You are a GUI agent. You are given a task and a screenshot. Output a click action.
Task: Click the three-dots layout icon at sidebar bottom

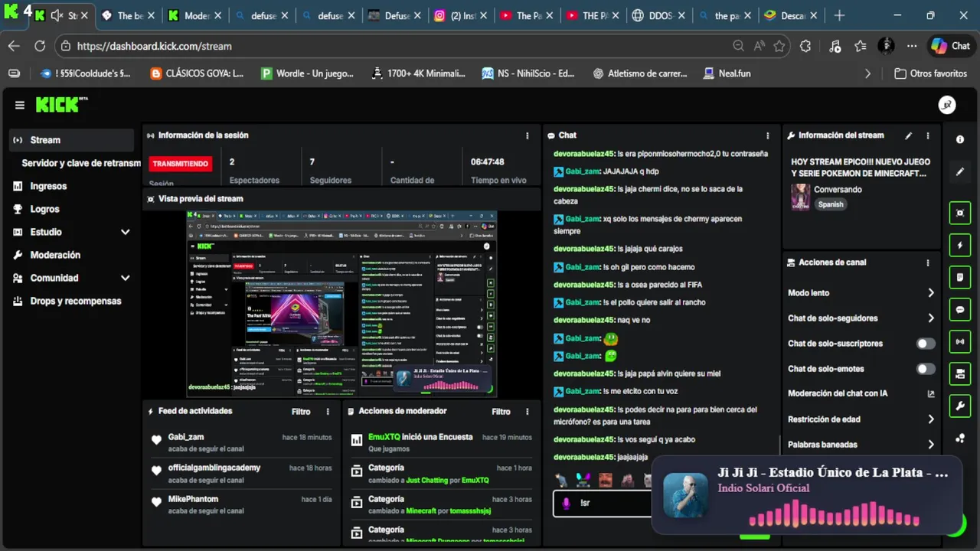pyautogui.click(x=960, y=439)
